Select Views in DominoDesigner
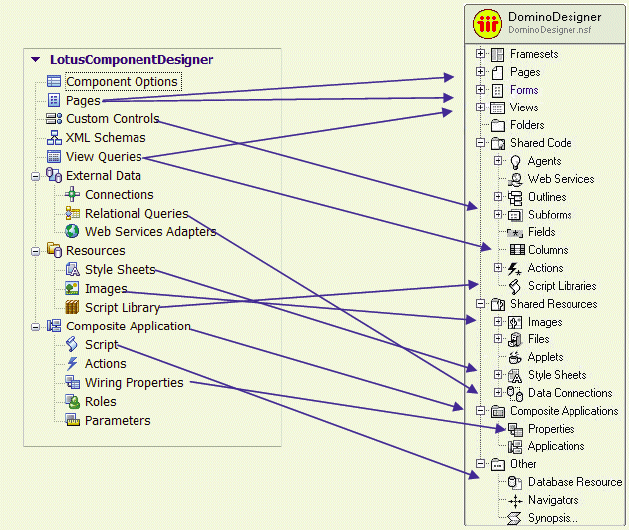629x530 pixels. [x=523, y=107]
